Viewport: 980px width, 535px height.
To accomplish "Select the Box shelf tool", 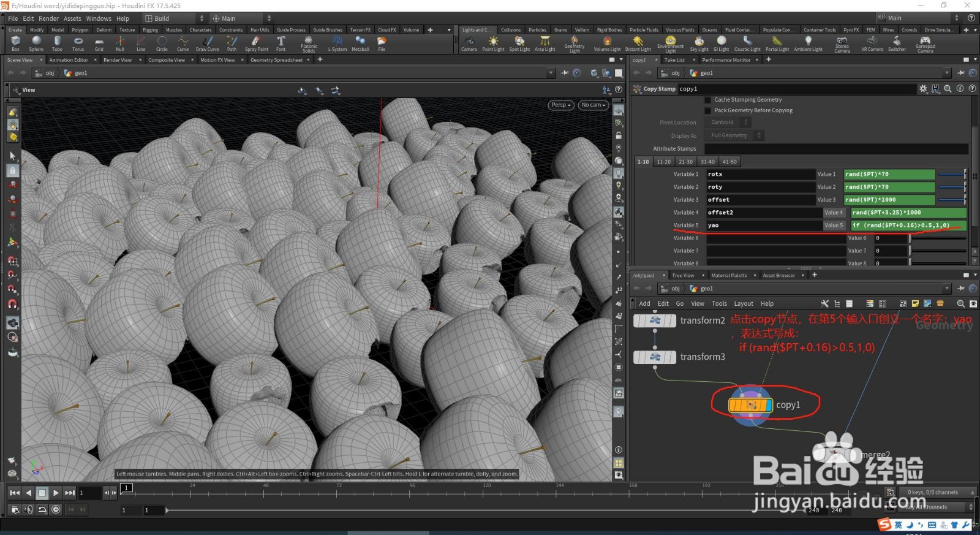I will tap(15, 44).
